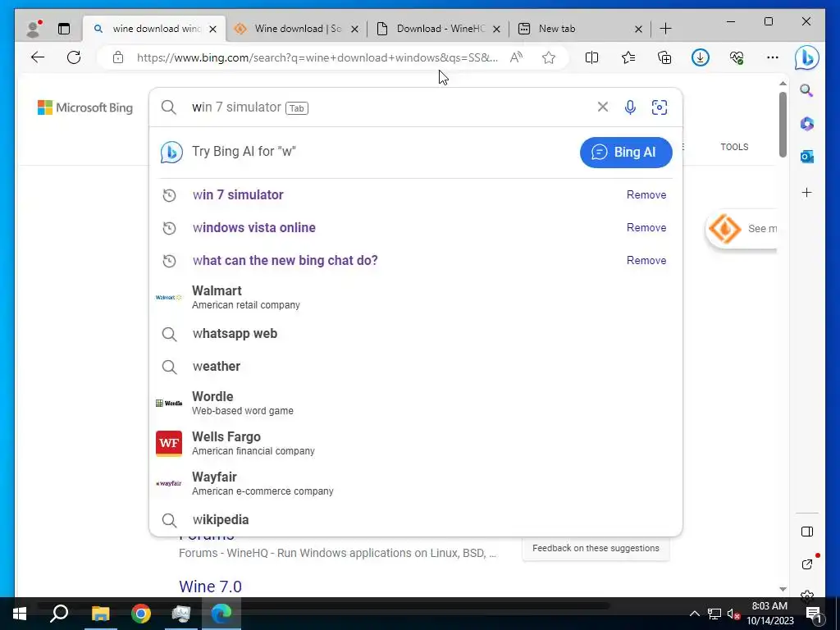
Task: Add this page to favorites star
Action: pos(549,57)
